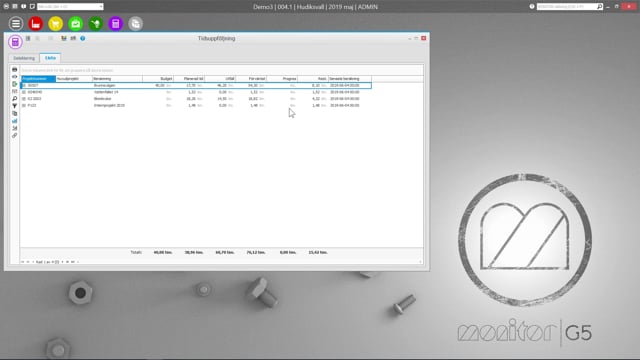This screenshot has width=640, height=360.
Task: Switch to the Selektering tab
Action: tap(24, 58)
